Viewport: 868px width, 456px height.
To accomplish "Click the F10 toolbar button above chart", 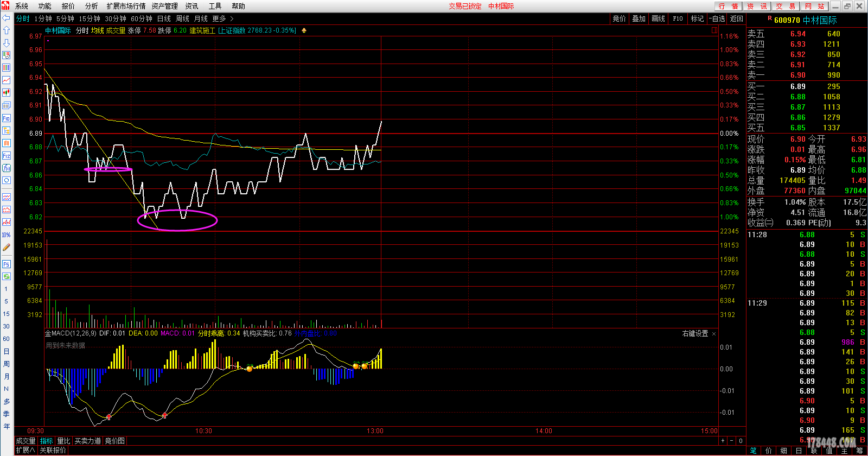I will 678,18.
